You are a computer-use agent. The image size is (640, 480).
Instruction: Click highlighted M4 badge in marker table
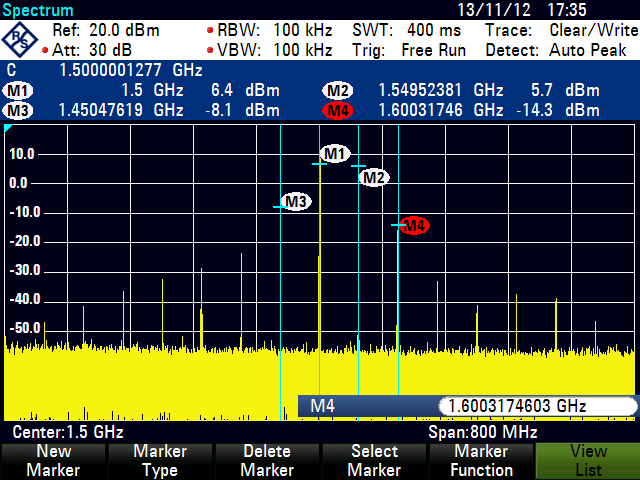pyautogui.click(x=338, y=109)
